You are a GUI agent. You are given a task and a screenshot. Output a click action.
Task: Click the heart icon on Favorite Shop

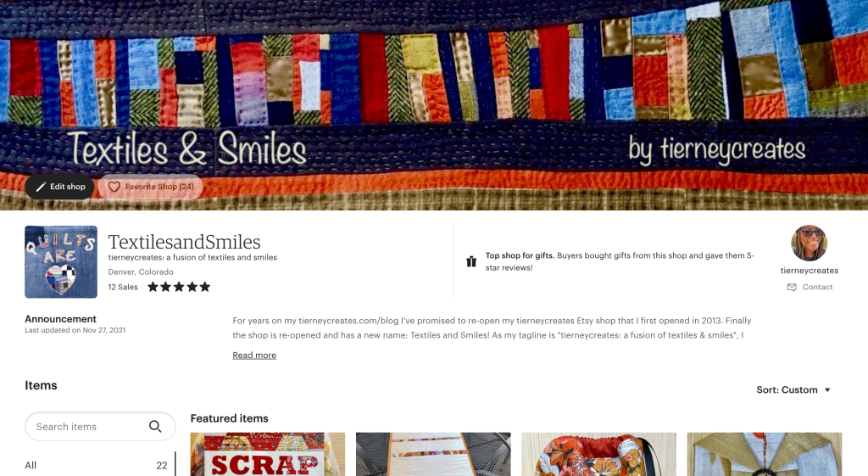(114, 187)
